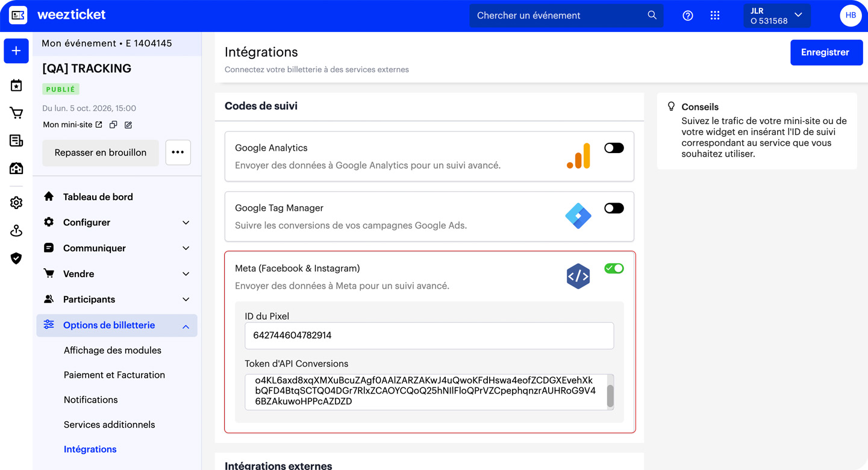
Task: Select the venue home icon in the sidebar
Action: (16, 168)
